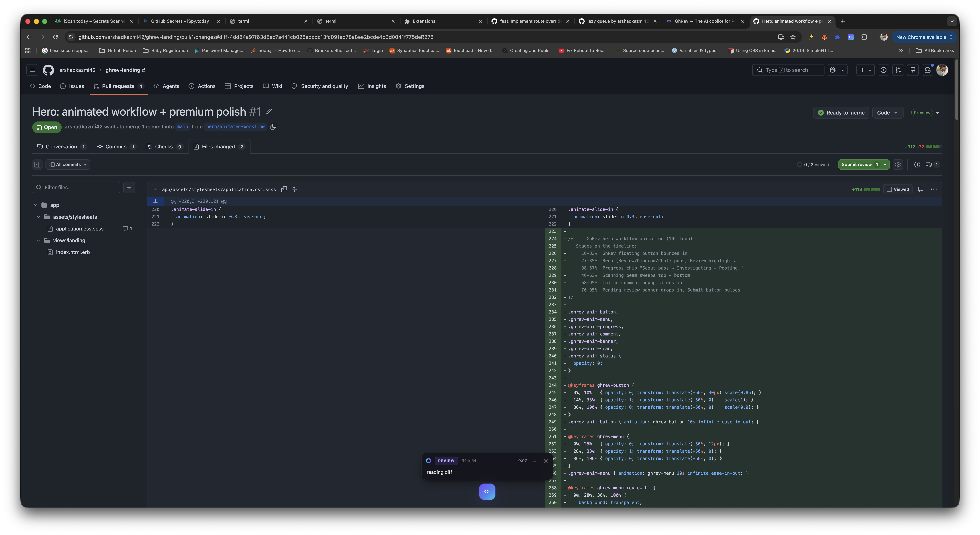Switch to the GhRev AI copilot browser tab
The image size is (980, 535).
point(705,21)
